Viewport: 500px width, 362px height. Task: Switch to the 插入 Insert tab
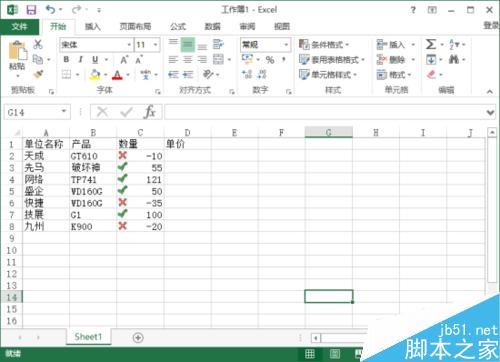click(92, 27)
